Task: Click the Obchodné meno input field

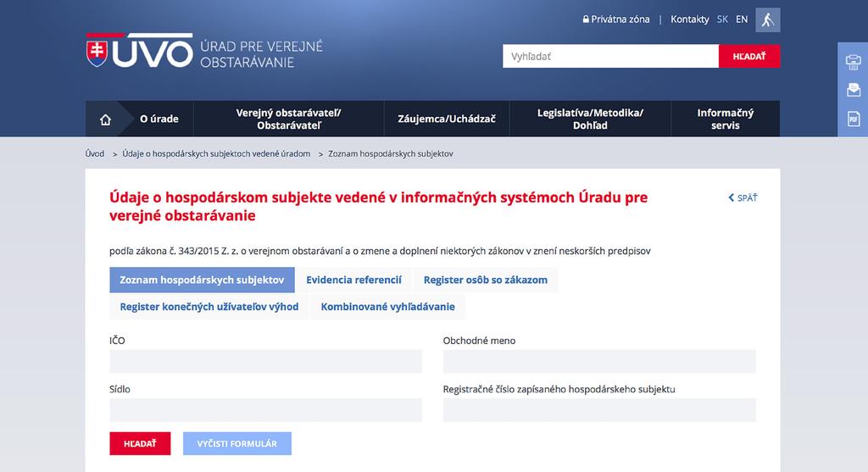Action: point(599,361)
